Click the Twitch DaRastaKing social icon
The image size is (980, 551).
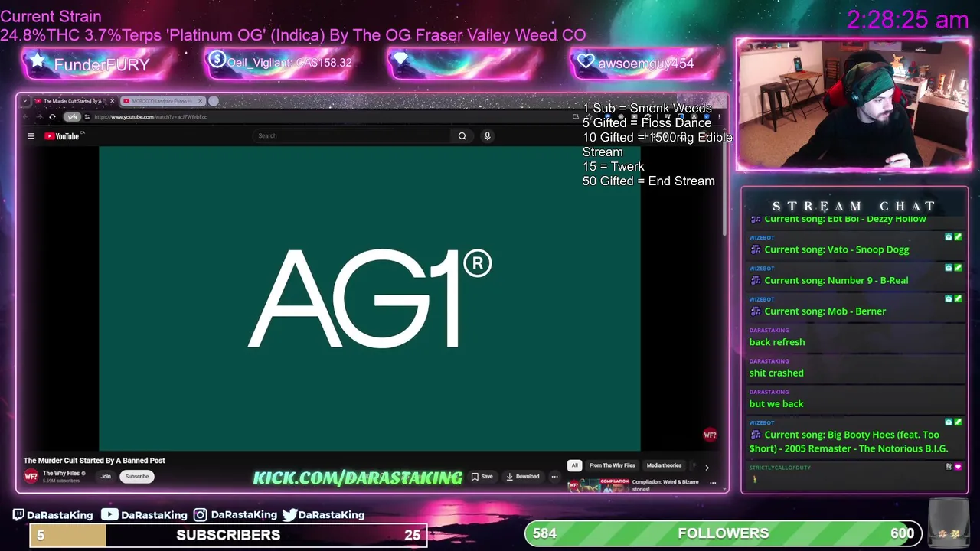tap(18, 515)
